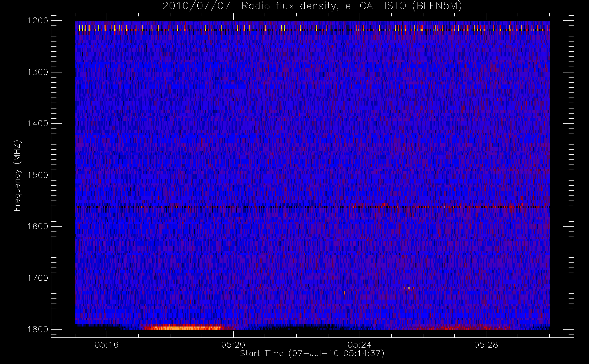Viewport: 589px width, 364px height.
Task: Click the 1600 frequency tick label
Action: click(x=38, y=226)
